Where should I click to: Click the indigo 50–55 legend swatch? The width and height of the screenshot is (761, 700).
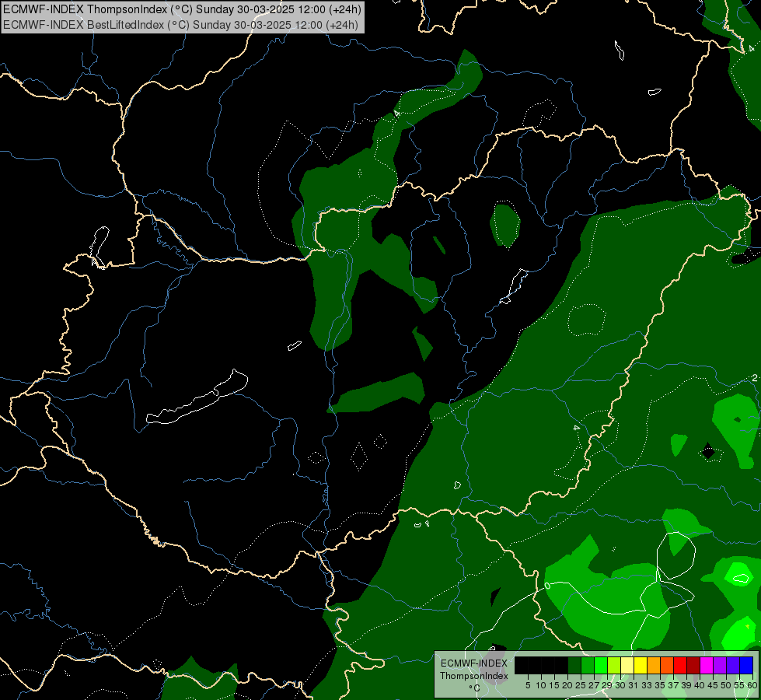click(733, 665)
